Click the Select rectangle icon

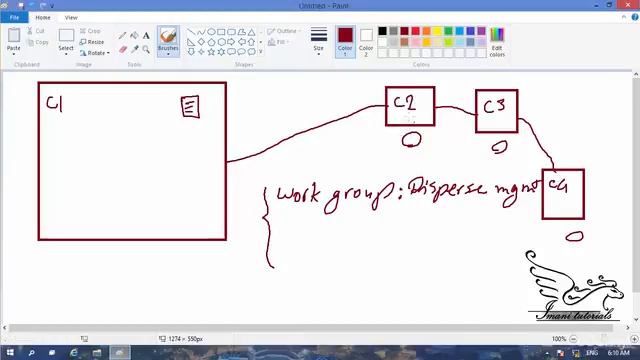coord(66,36)
